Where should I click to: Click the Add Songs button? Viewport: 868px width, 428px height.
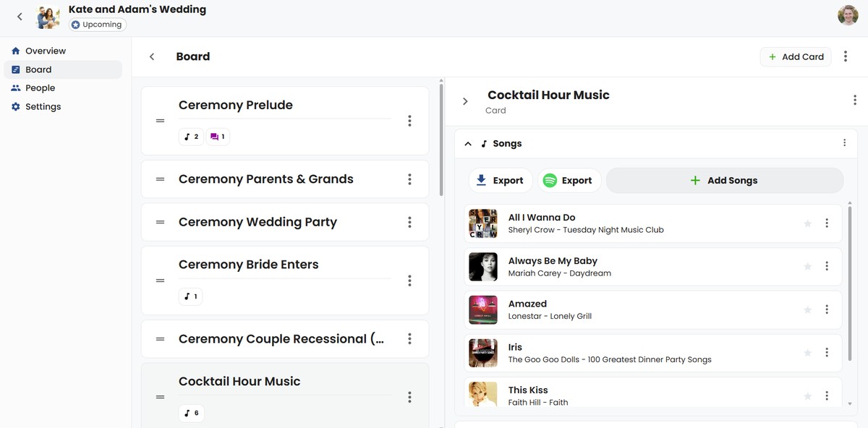pyautogui.click(x=724, y=181)
